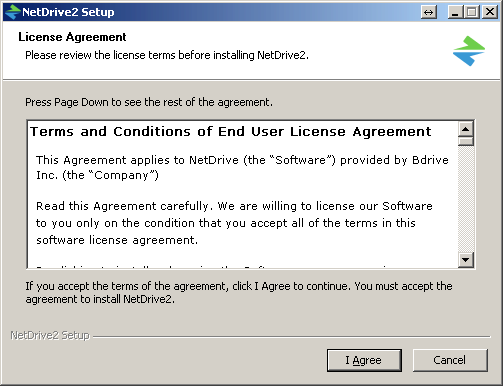Image resolution: width=503 pixels, height=386 pixels.
Task: Click the Terms and Conditions heading text
Action: coord(231,132)
